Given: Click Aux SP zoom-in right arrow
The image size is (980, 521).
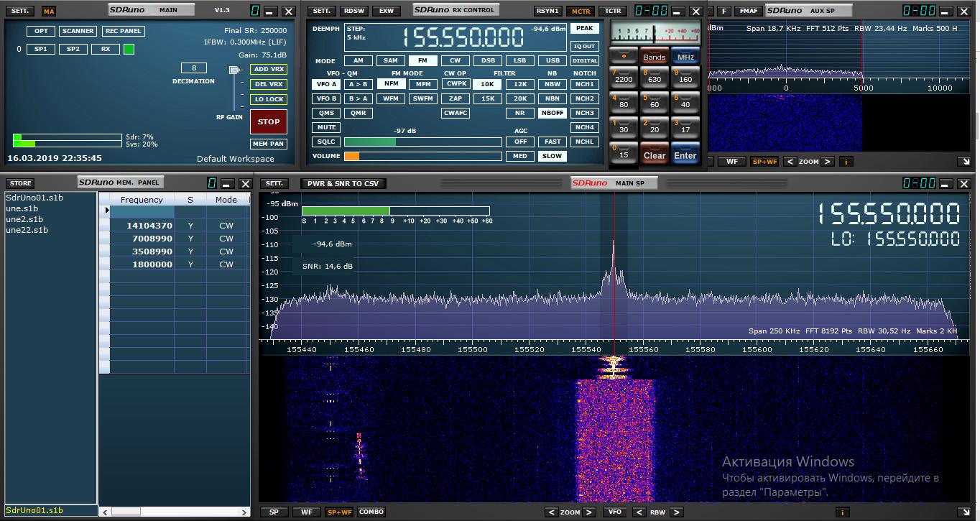Looking at the screenshot, I should [827, 162].
